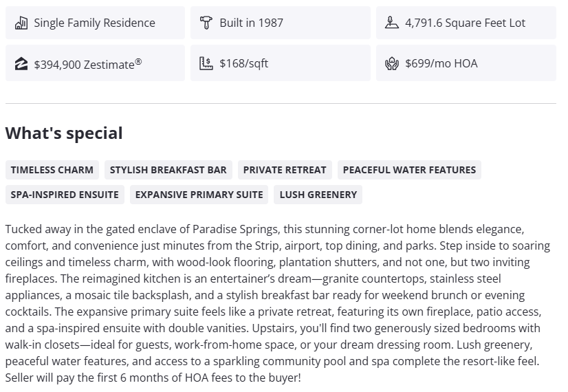
Task: Click the lot size icon beside 4,791.6 Square Feet
Action: pyautogui.click(x=391, y=23)
